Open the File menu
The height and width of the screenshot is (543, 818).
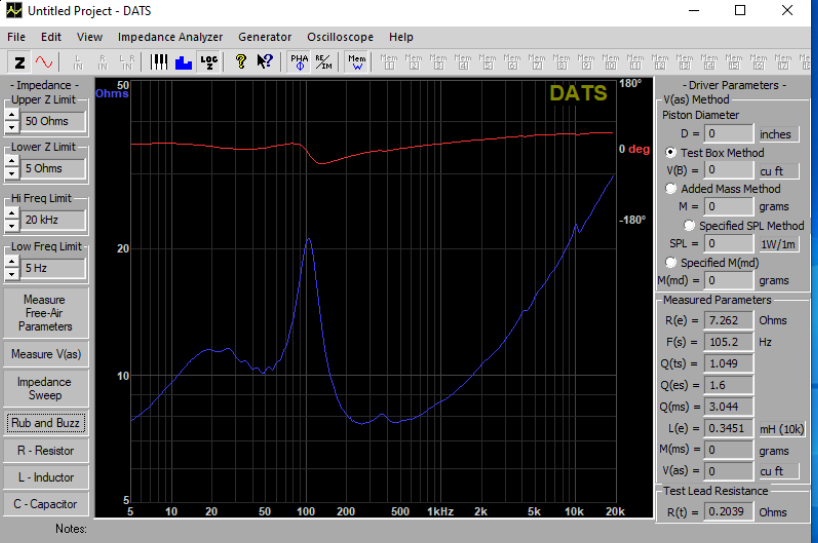pos(16,37)
